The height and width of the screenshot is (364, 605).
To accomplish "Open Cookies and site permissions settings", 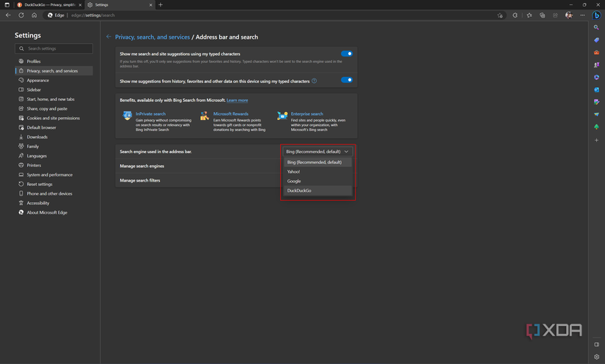I will tap(53, 118).
